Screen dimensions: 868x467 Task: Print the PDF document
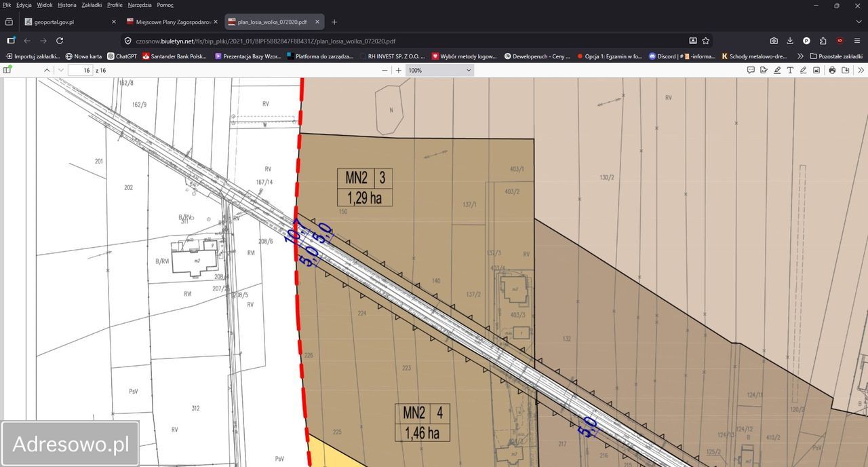click(x=832, y=70)
